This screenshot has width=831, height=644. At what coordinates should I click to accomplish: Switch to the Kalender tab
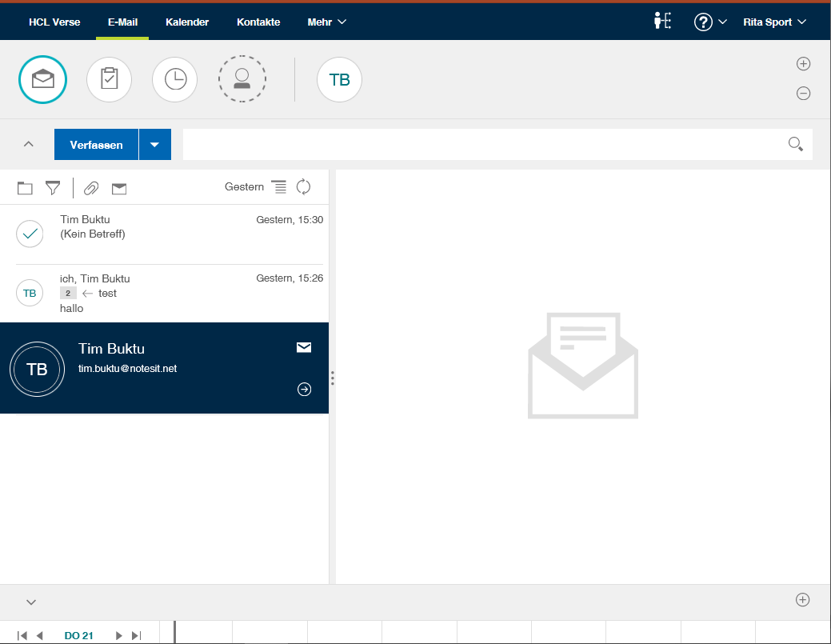pyautogui.click(x=187, y=22)
